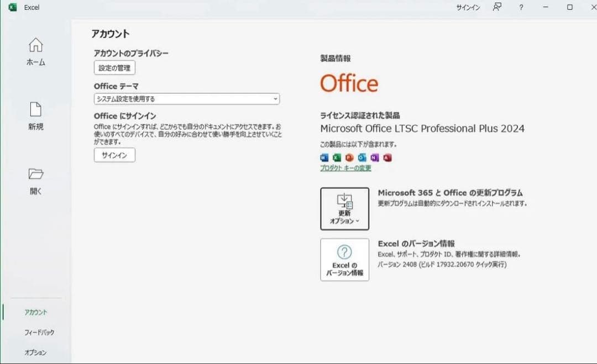Image resolution: width=597 pixels, height=364 pixels.
Task: Create a new workbook via 新規
Action: click(36, 116)
